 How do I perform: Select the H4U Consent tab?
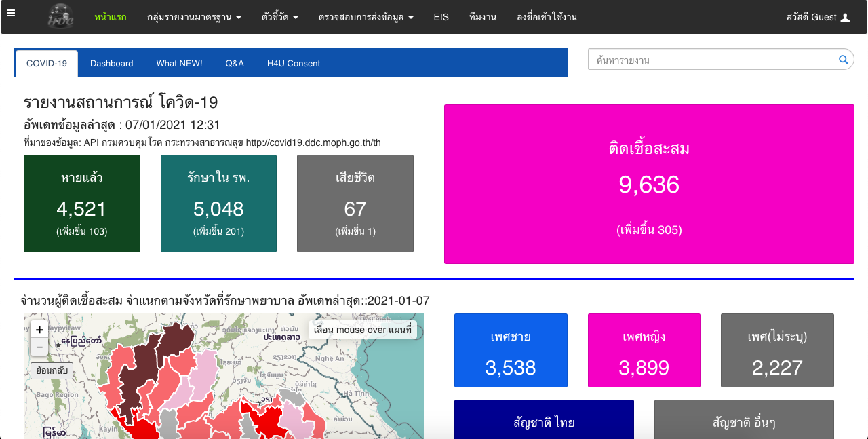point(293,64)
